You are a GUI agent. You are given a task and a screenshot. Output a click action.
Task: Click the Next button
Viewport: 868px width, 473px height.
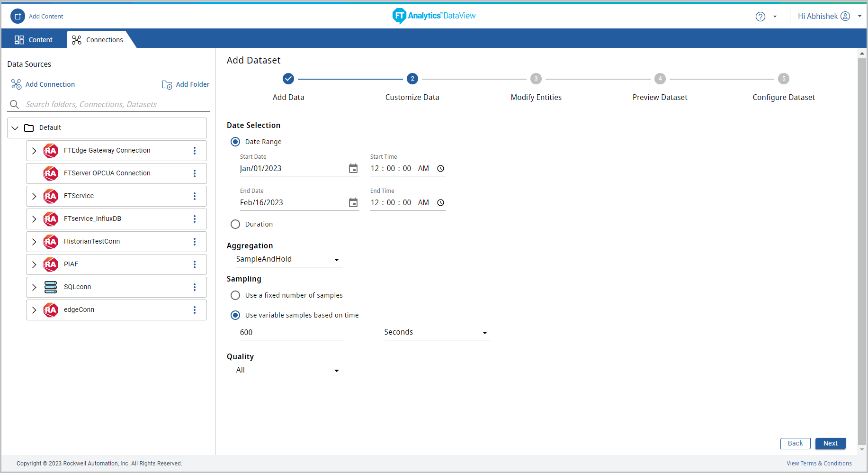830,444
